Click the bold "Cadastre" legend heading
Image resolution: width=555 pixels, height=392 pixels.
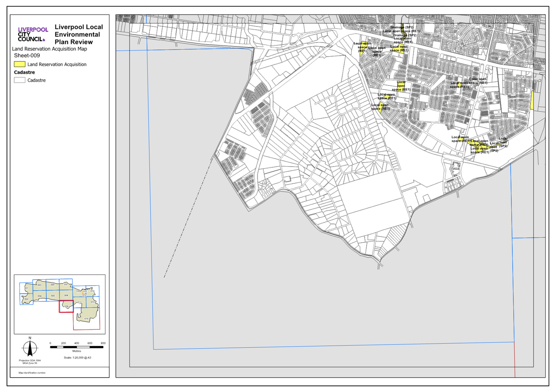(24, 73)
